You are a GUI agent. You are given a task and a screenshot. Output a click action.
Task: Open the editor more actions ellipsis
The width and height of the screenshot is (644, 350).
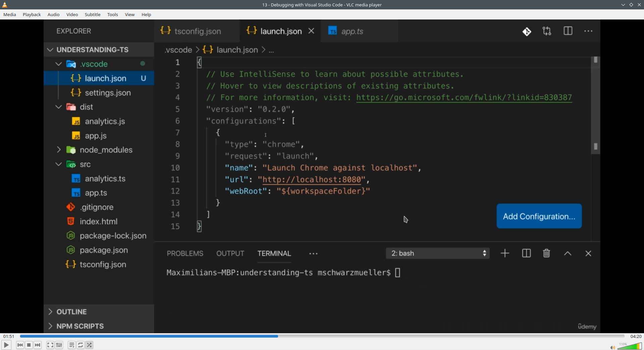point(589,31)
